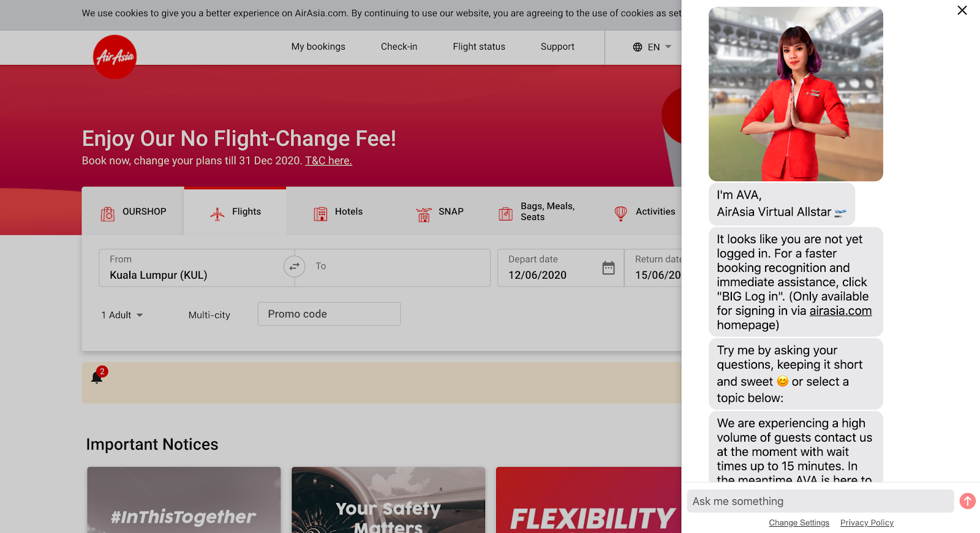Swap origin and destination airports
The image size is (980, 533).
tap(295, 266)
